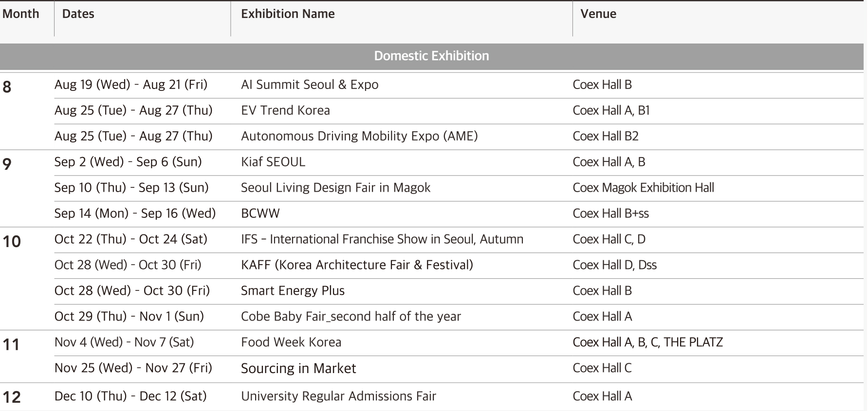Viewport: 868px width, 411px height.
Task: Click the Food Week Korea exhibition
Action: click(291, 342)
